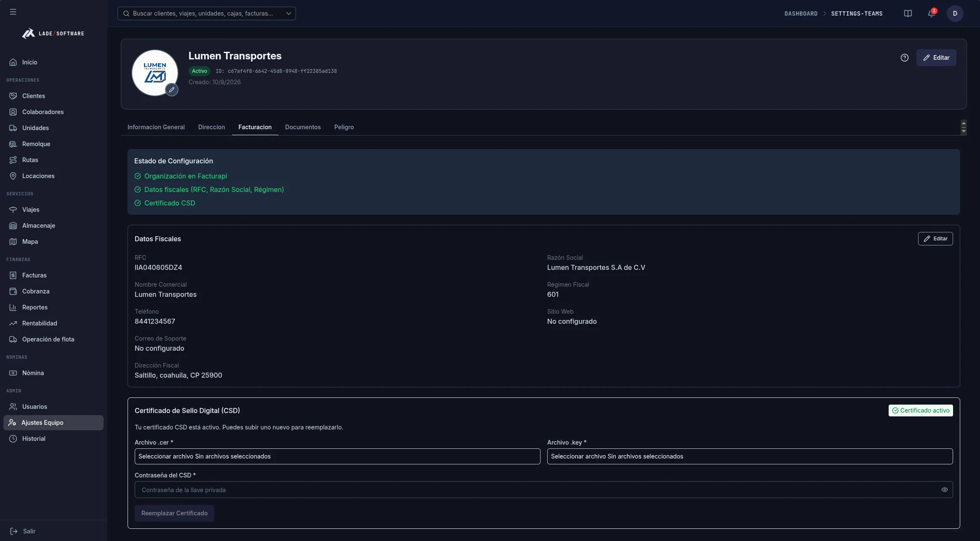Screen dimensions: 980x541
Task: Open the Peligro tab
Action: click(x=344, y=127)
